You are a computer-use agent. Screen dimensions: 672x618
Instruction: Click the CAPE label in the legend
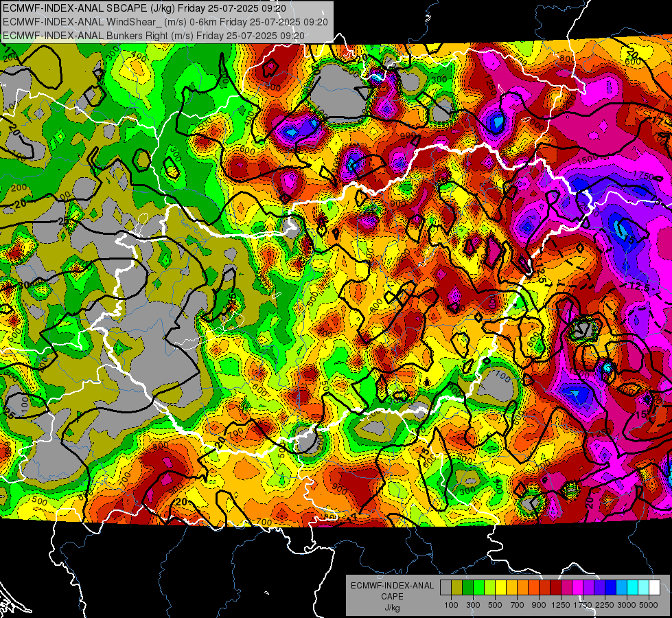(x=392, y=596)
